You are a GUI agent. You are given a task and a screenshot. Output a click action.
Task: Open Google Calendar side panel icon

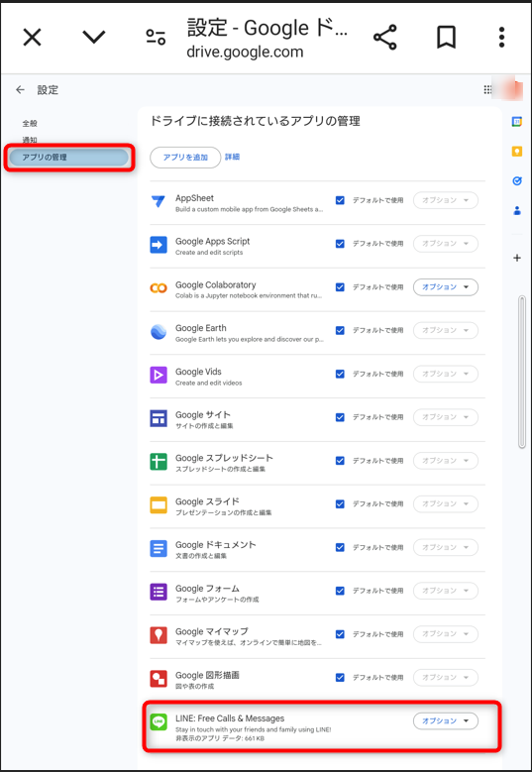point(517,122)
